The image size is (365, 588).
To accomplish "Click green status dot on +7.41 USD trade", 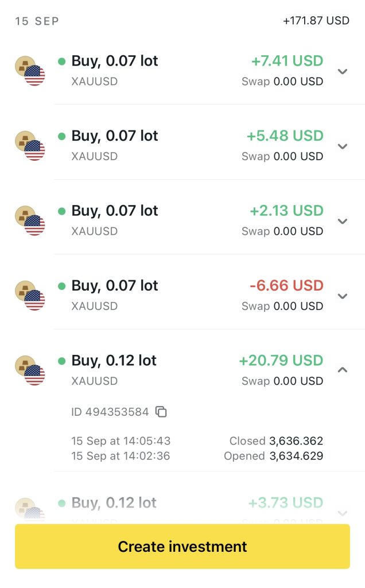I will point(62,61).
